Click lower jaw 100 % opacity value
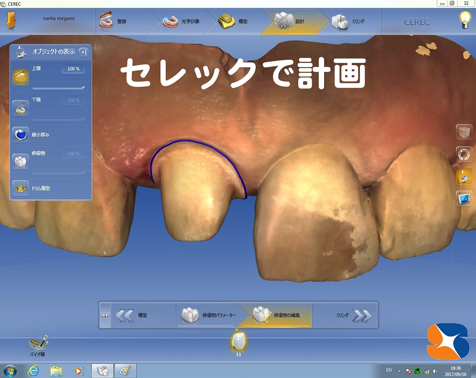 (x=73, y=100)
